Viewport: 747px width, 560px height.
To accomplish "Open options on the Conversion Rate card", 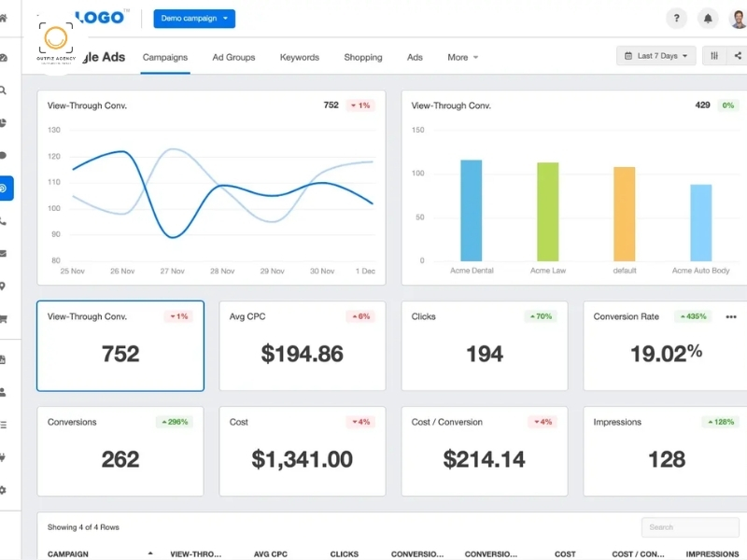I will pos(731,316).
